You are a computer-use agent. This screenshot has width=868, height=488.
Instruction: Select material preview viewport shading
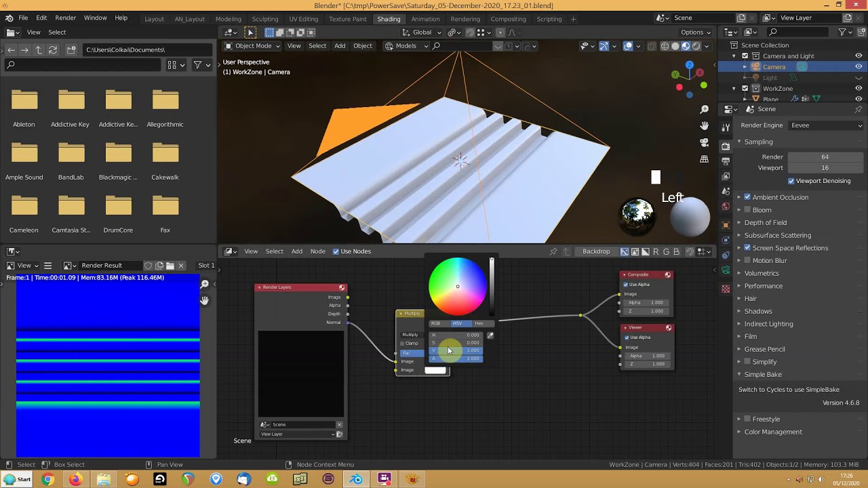[x=686, y=46]
